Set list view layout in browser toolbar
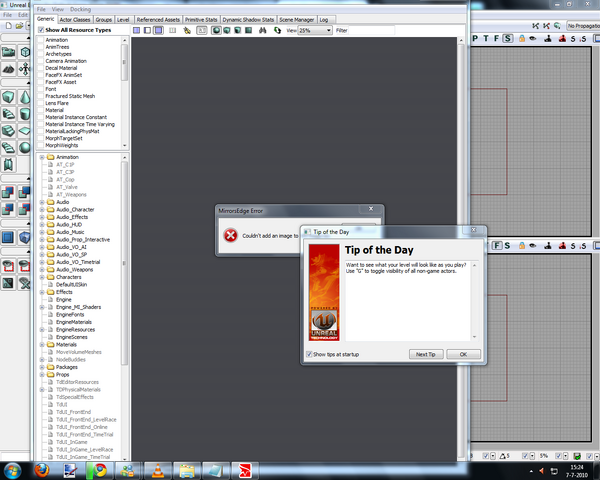The height and width of the screenshot is (480, 600). pos(137,30)
